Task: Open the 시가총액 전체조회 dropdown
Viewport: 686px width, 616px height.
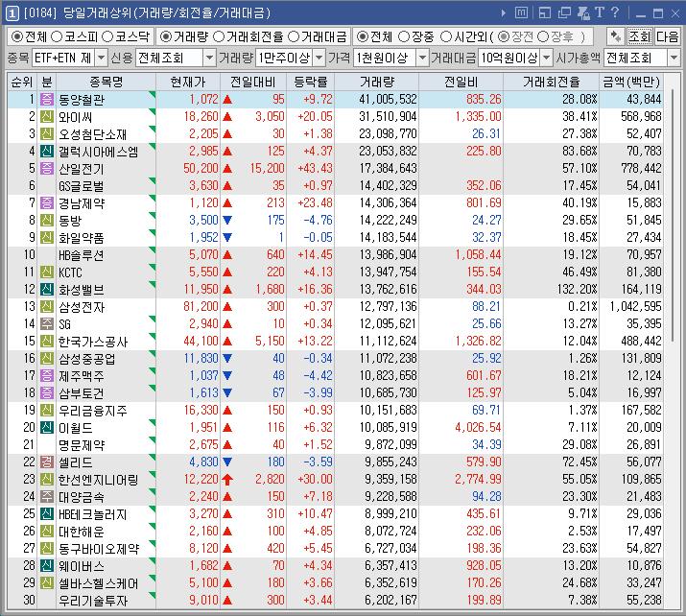Action: (674, 58)
